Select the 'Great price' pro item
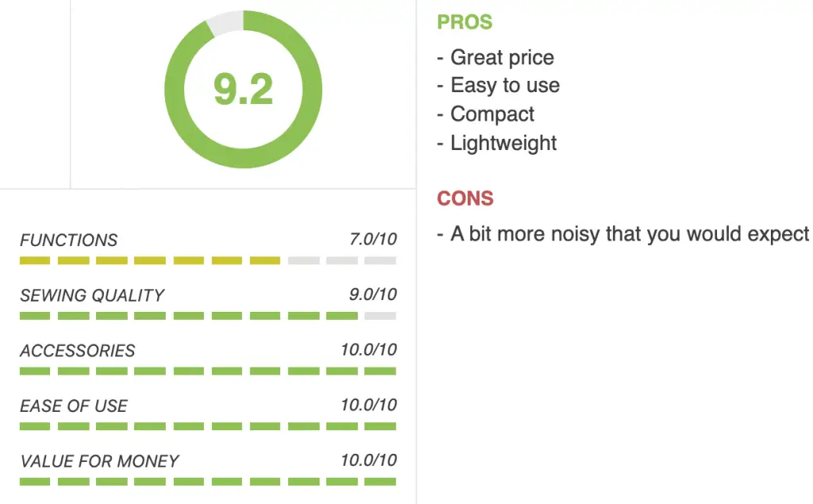Screen dimensions: 813x504 coord(496,57)
